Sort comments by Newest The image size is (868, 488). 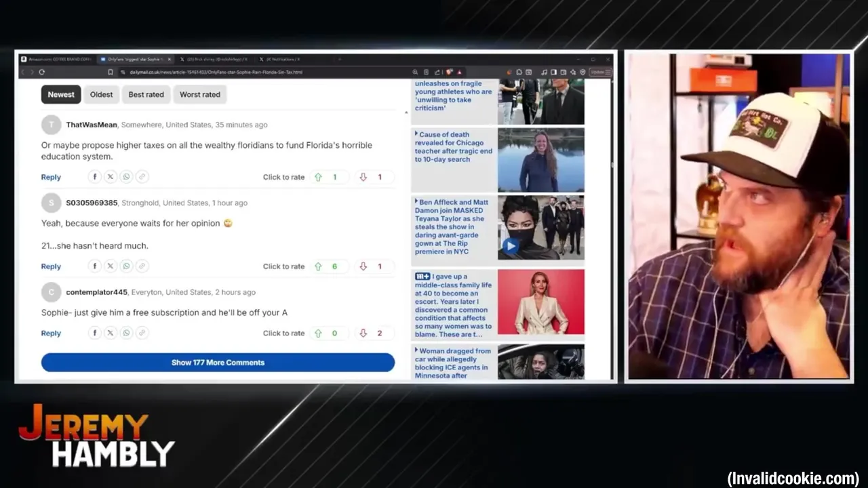[61, 94]
